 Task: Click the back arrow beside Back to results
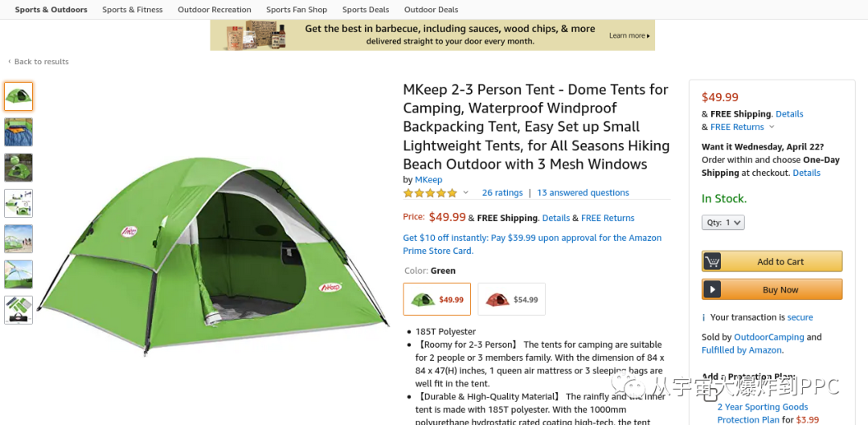coord(10,61)
